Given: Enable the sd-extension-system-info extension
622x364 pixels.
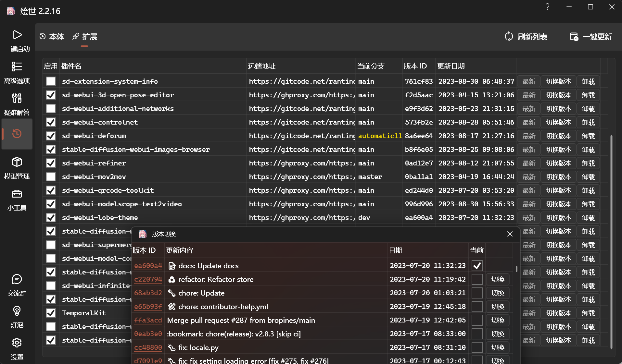Looking at the screenshot, I should pos(51,81).
